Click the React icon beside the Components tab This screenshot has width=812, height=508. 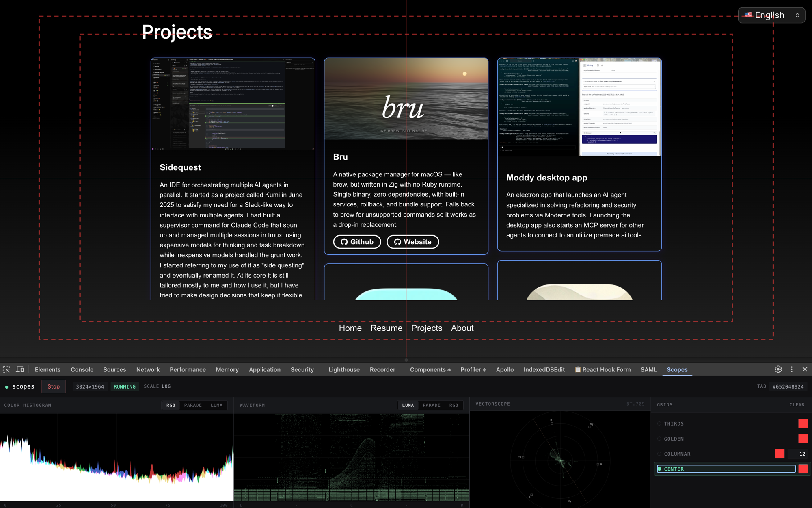tap(449, 370)
